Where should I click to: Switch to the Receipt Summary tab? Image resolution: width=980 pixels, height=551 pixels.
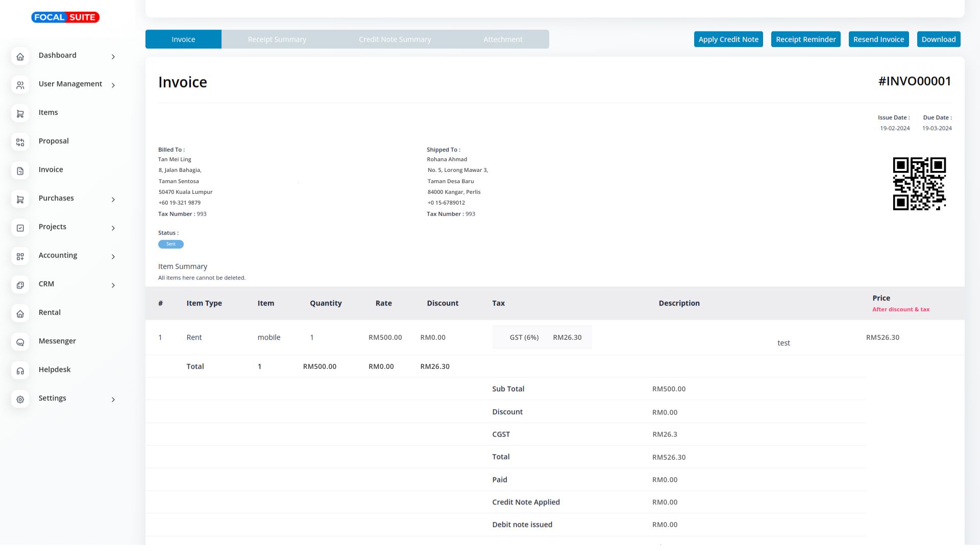[x=277, y=39]
